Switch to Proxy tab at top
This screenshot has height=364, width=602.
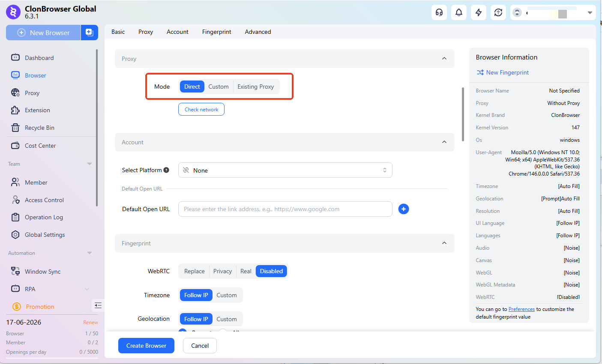coord(146,32)
